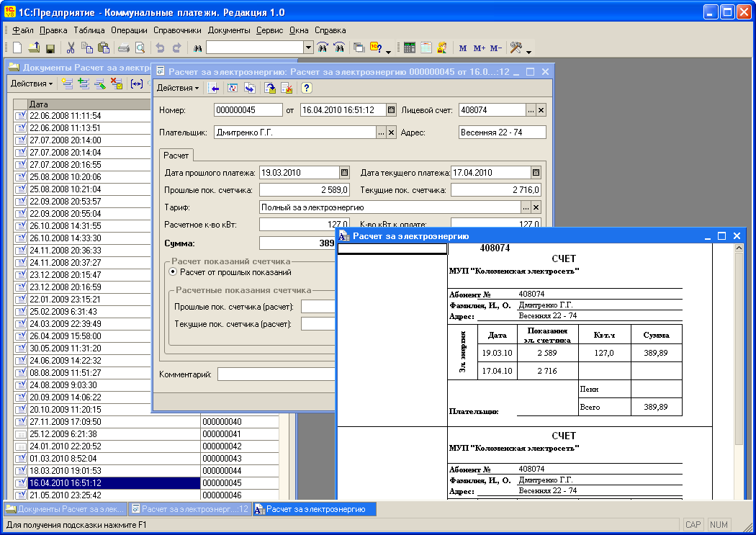This screenshot has height=535, width=756.
Task: Click the M+ memory add icon
Action: pos(479,48)
